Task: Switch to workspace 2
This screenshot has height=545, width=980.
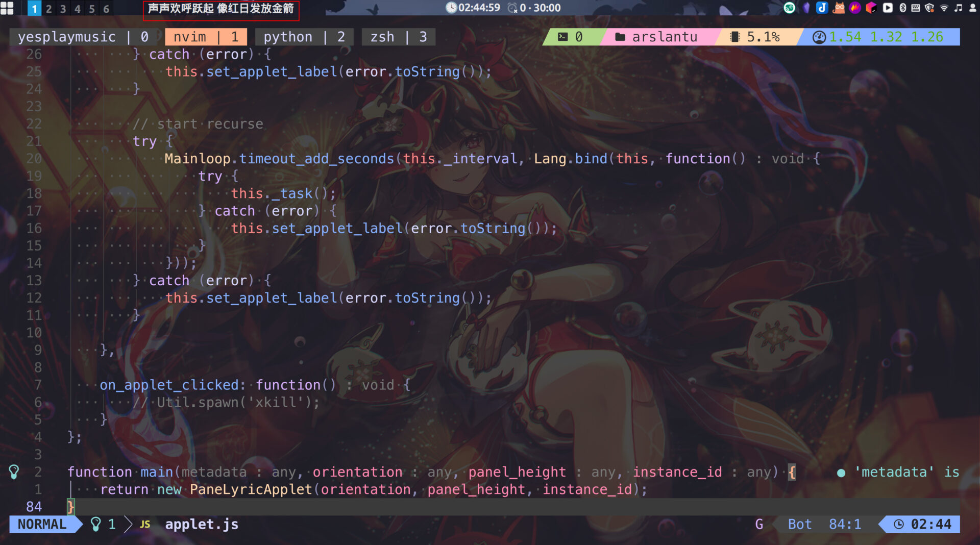Action: [48, 8]
